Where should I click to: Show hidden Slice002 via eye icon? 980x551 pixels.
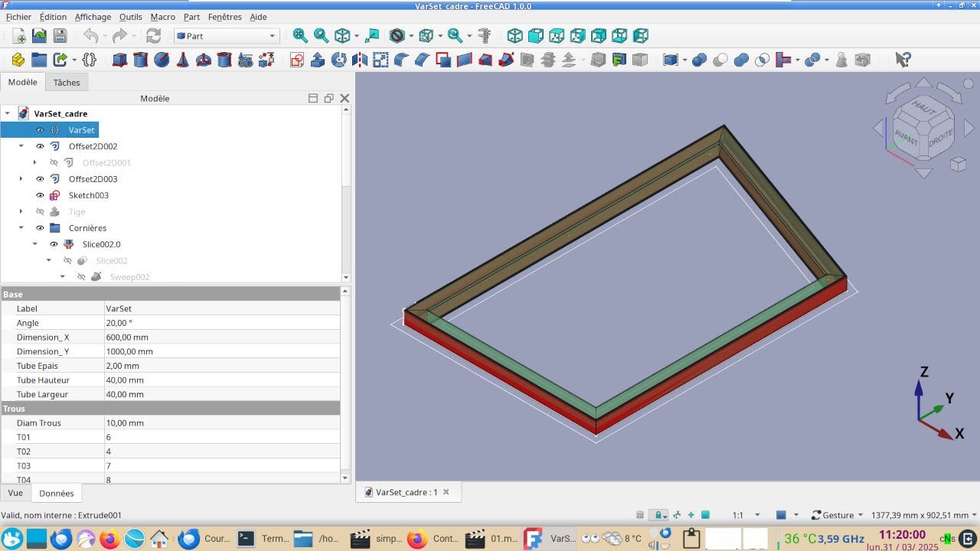tap(67, 261)
